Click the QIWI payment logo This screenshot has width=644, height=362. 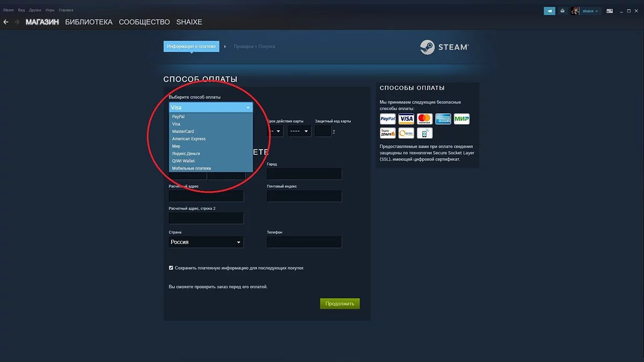(x=406, y=133)
